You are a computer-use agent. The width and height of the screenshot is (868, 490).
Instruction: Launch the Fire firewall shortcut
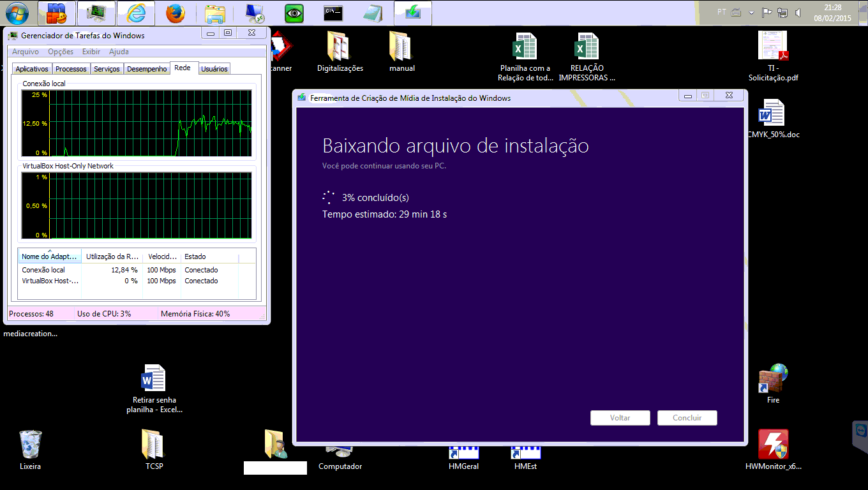773,384
